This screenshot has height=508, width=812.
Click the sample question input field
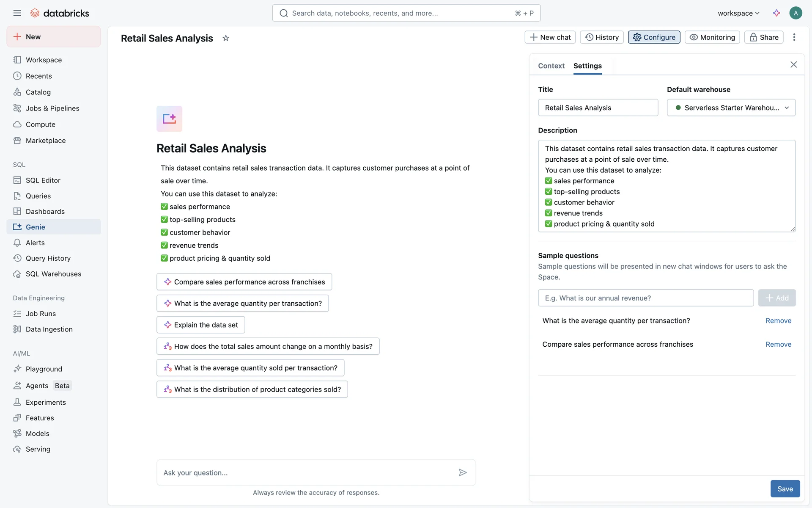(x=645, y=298)
